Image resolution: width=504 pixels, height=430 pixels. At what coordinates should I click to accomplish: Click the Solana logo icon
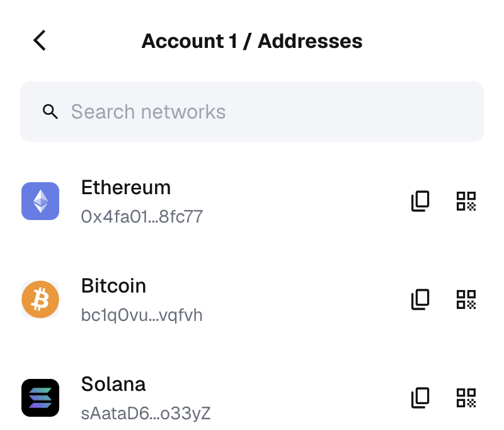click(x=40, y=397)
